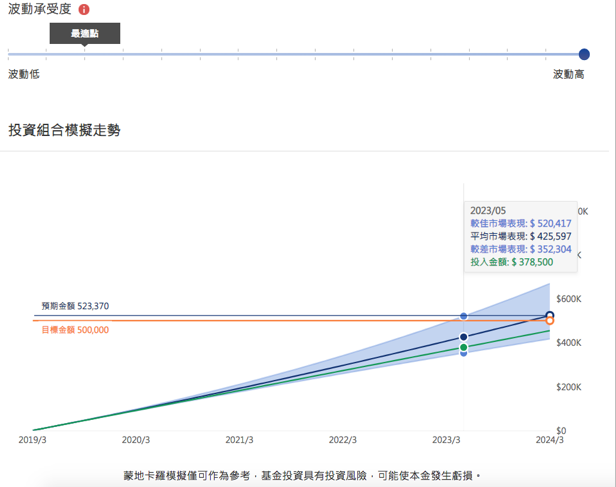Click the orange hollow end marker of 目標金額 line

point(549,321)
